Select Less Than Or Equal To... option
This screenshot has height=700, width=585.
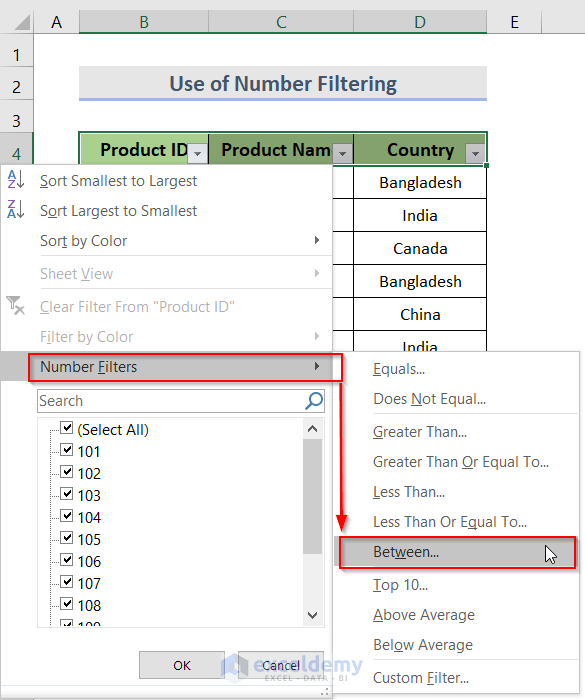(x=456, y=521)
